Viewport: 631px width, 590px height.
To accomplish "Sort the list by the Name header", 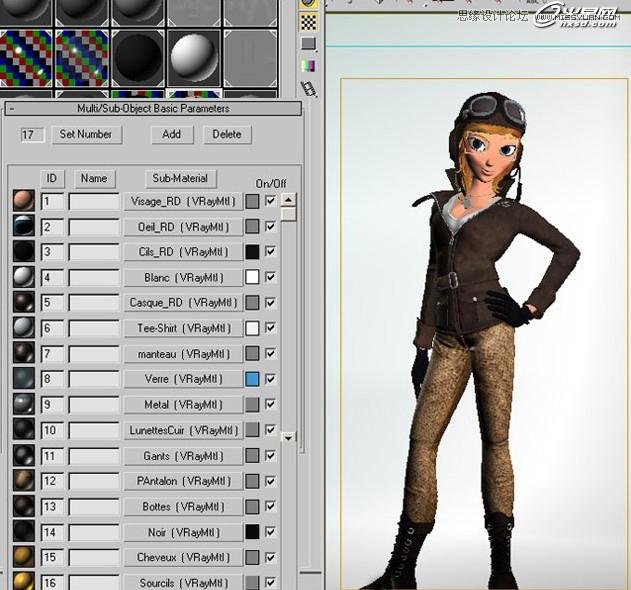I will pos(94,178).
